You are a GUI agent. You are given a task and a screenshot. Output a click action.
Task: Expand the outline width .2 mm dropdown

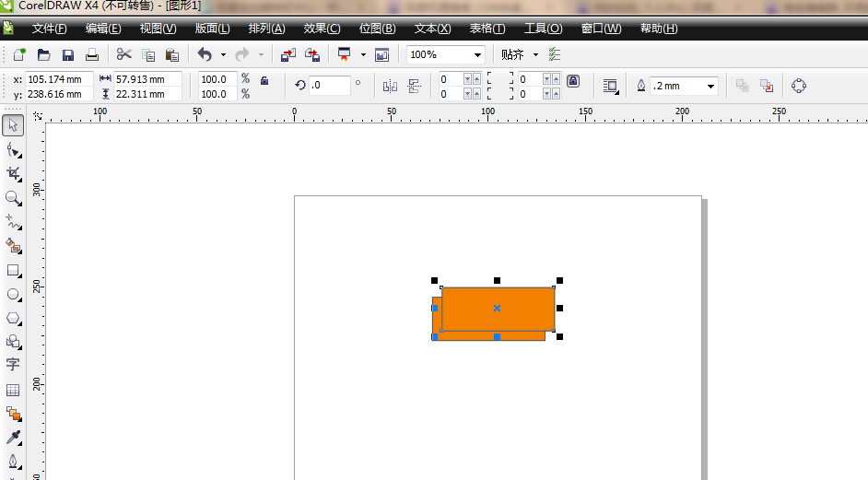(x=710, y=86)
